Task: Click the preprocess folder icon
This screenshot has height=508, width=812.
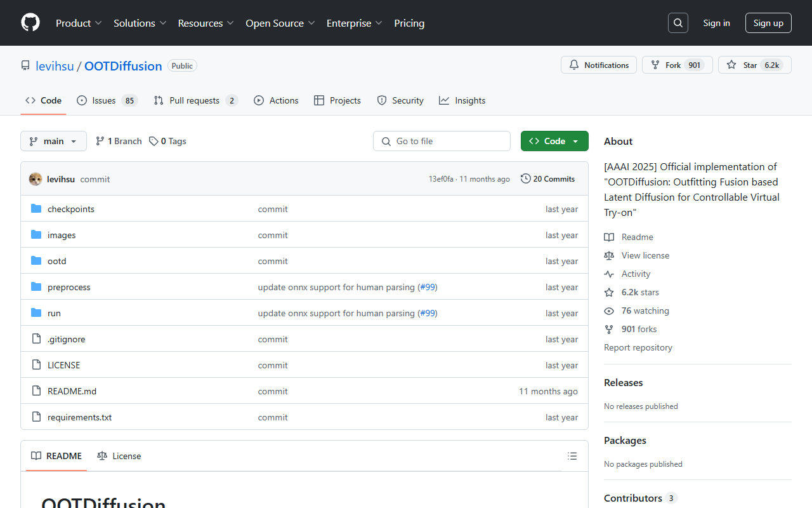Action: (36, 287)
